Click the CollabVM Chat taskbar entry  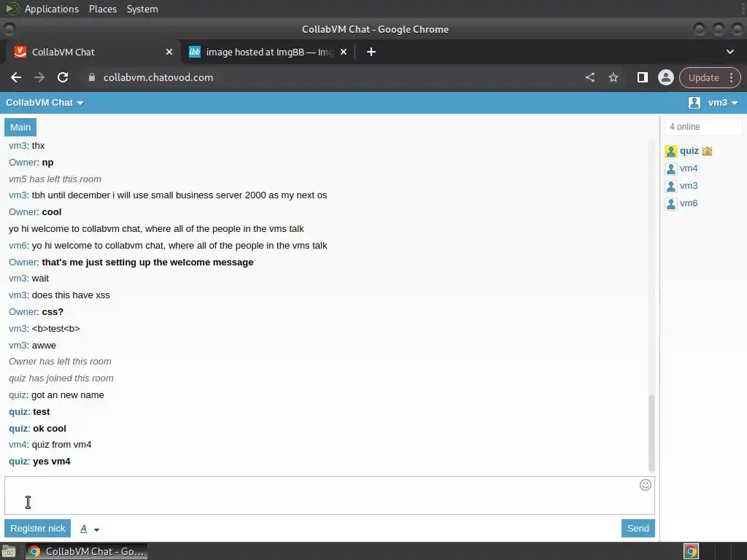click(x=86, y=551)
